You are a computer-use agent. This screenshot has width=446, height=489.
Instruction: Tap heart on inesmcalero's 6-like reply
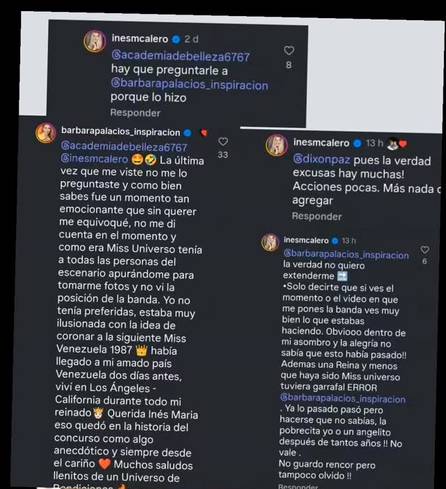coord(425,250)
